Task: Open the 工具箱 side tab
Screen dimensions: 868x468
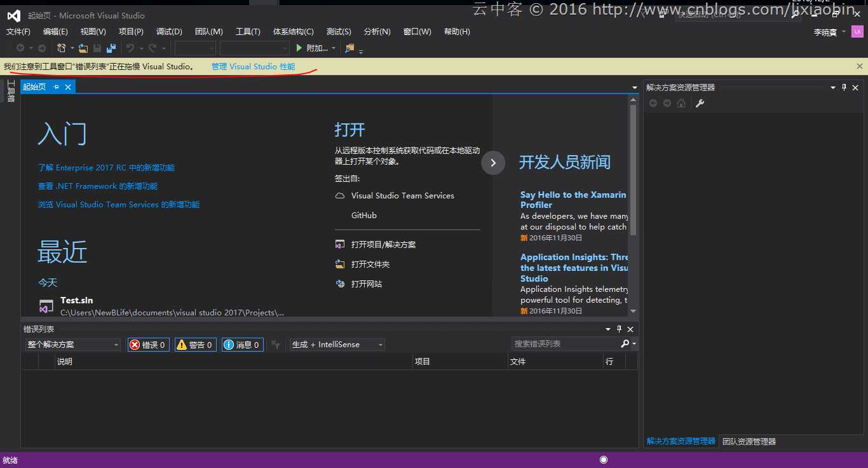Action: (x=11, y=90)
